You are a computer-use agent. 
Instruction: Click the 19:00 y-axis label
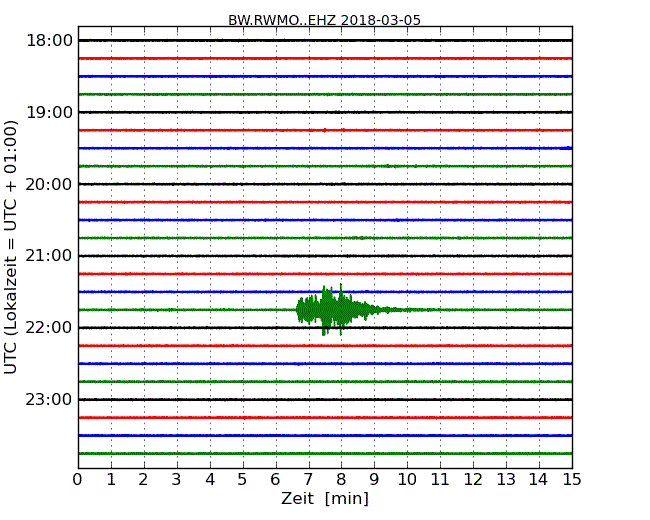(49, 112)
